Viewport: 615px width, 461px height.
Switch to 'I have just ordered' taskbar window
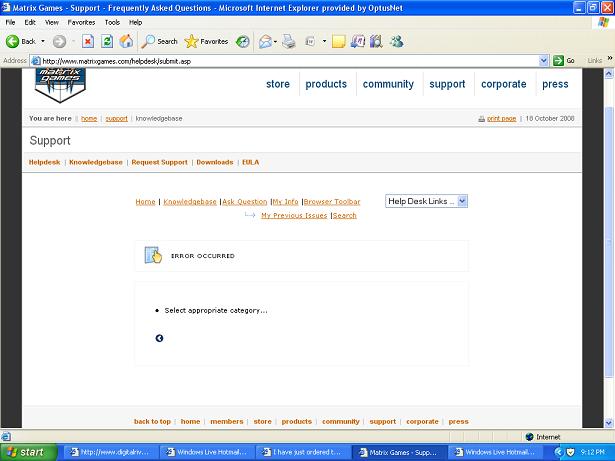[302, 452]
